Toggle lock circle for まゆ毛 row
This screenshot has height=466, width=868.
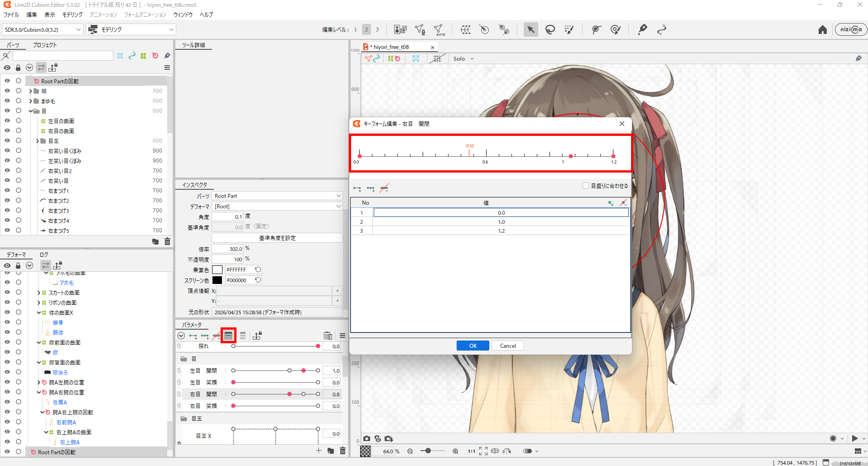19,101
